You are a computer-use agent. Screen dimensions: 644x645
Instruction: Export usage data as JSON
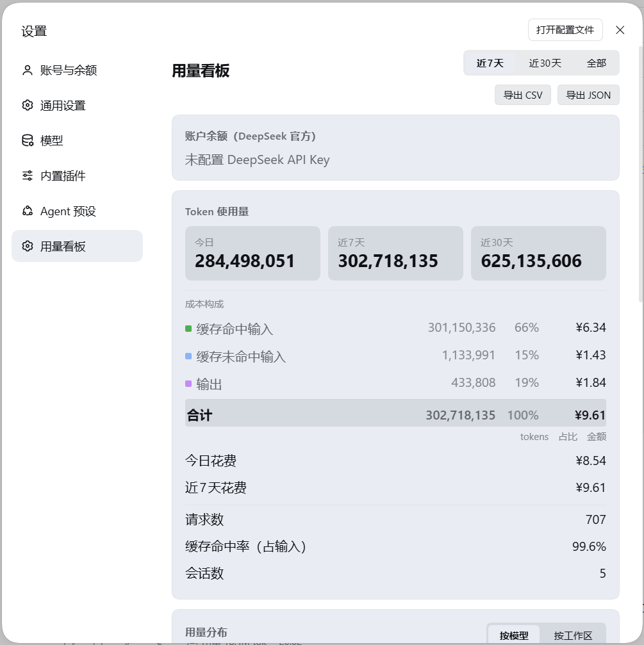point(588,95)
